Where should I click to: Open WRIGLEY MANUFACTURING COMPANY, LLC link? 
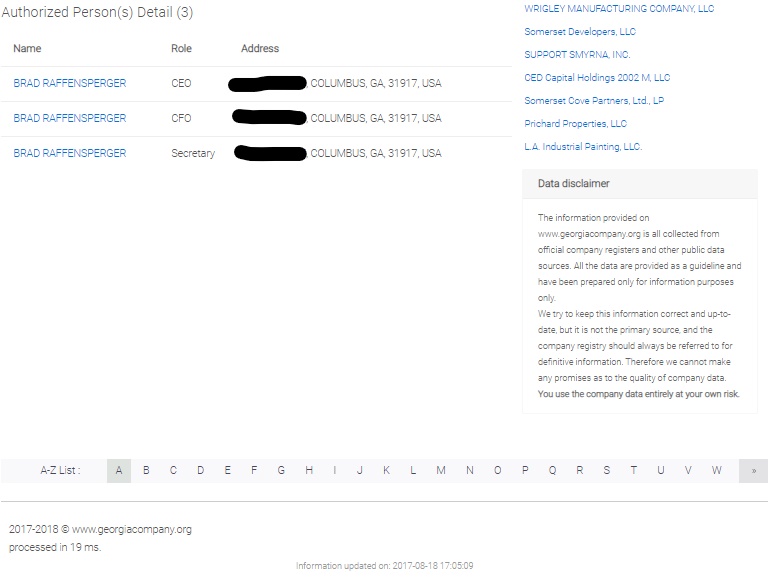pyautogui.click(x=619, y=9)
